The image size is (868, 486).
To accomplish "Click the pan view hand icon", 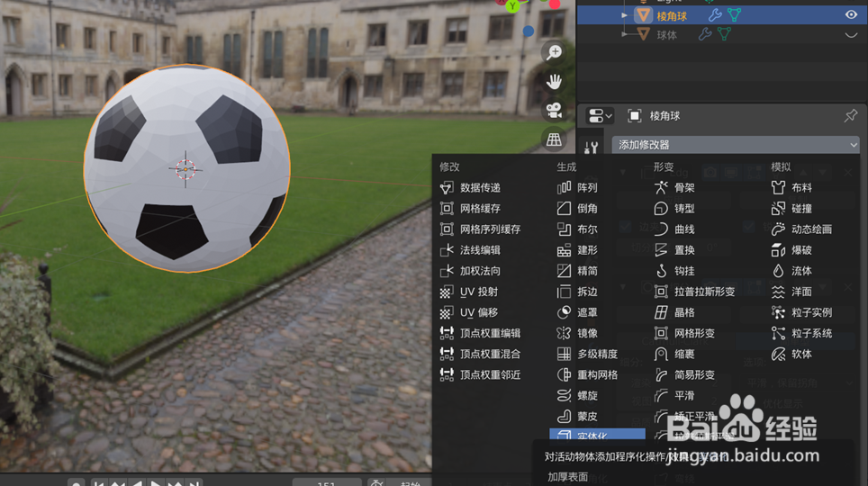I will coord(554,81).
